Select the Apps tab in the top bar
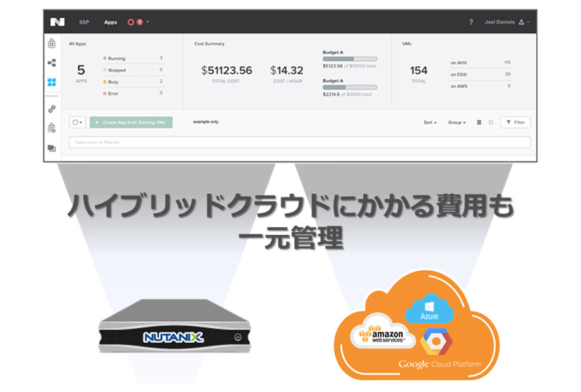The image size is (581, 392). [x=111, y=21]
